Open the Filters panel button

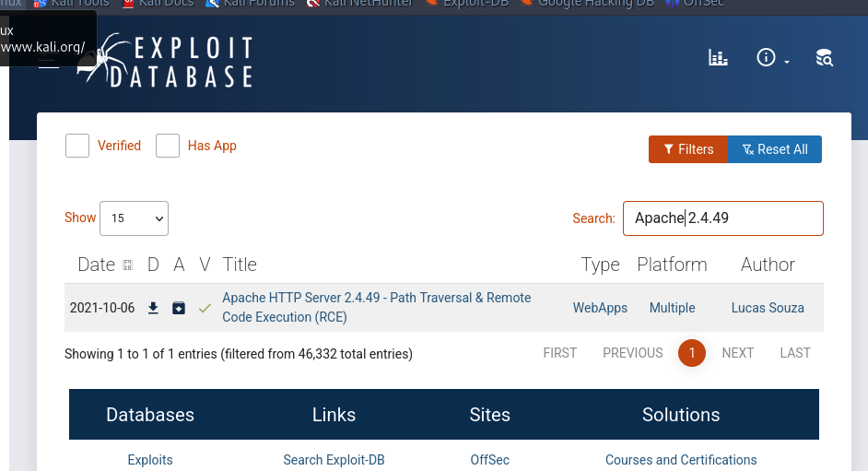coord(688,149)
